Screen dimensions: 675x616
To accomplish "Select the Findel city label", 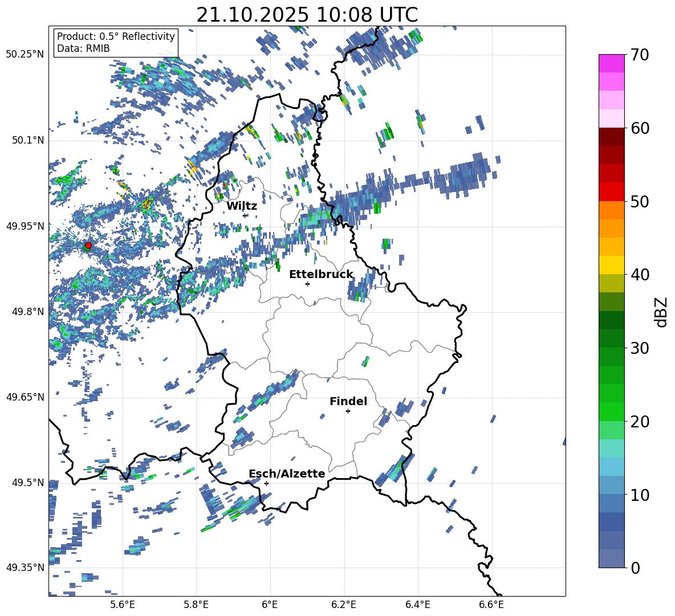I will [x=348, y=401].
